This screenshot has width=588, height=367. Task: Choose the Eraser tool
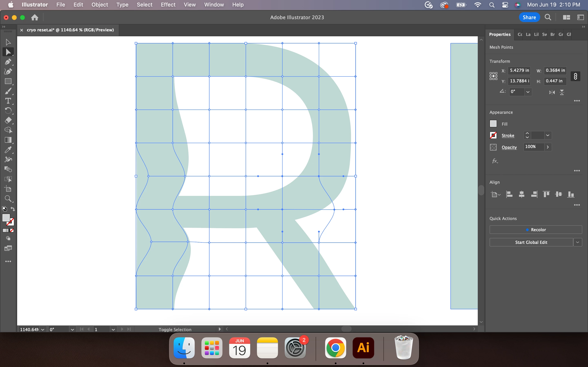[x=8, y=120]
